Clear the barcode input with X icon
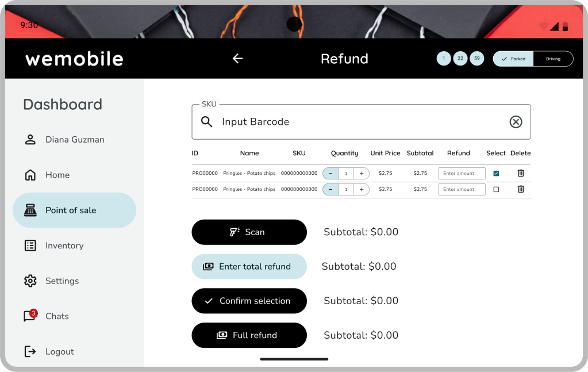 [x=516, y=122]
